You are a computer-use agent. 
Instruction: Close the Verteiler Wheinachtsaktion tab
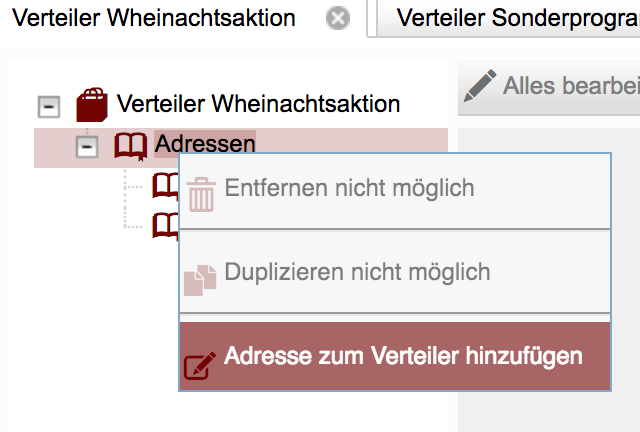click(339, 19)
